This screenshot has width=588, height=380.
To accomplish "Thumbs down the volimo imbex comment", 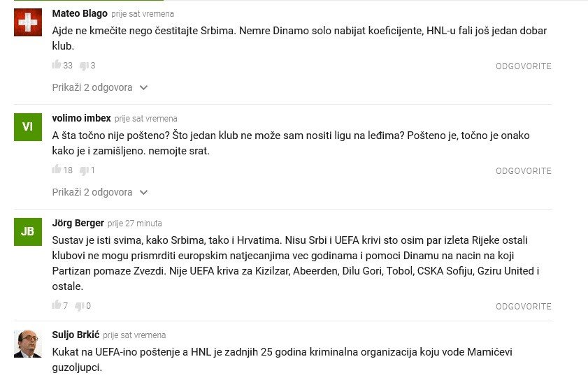I will pyautogui.click(x=84, y=170).
